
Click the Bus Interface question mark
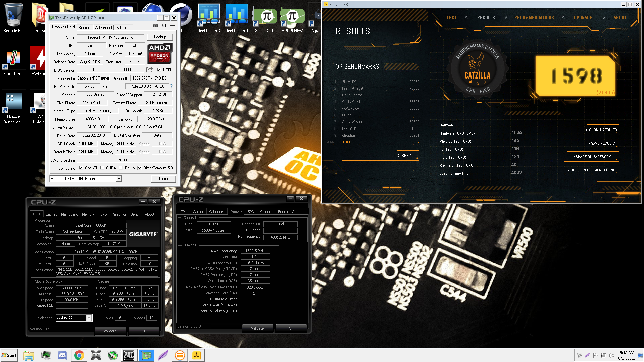[x=171, y=86]
